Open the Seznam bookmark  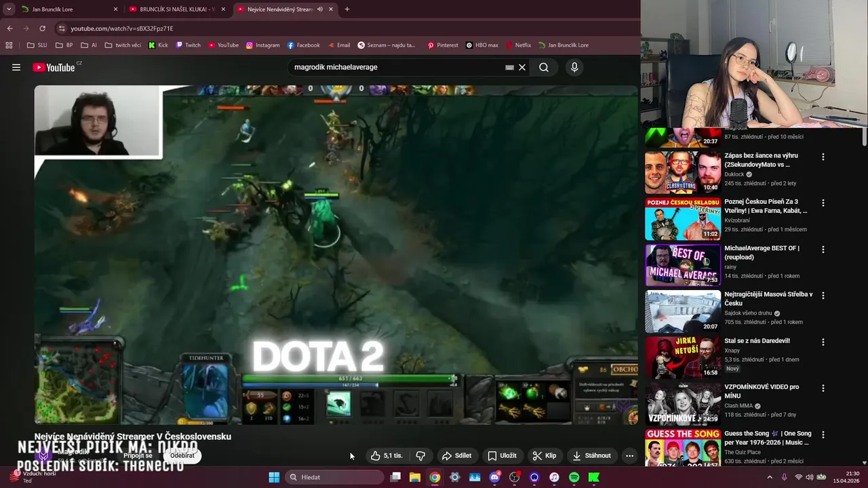coord(387,45)
